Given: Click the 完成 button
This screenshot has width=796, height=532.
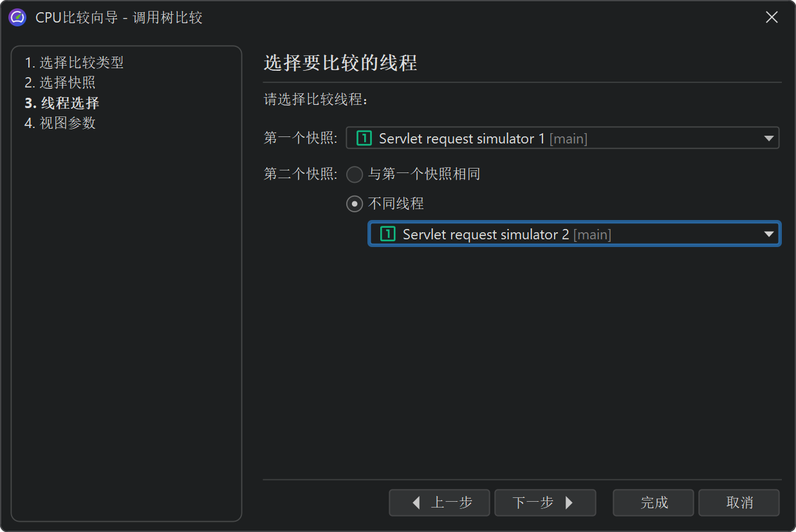Looking at the screenshot, I should (653, 503).
